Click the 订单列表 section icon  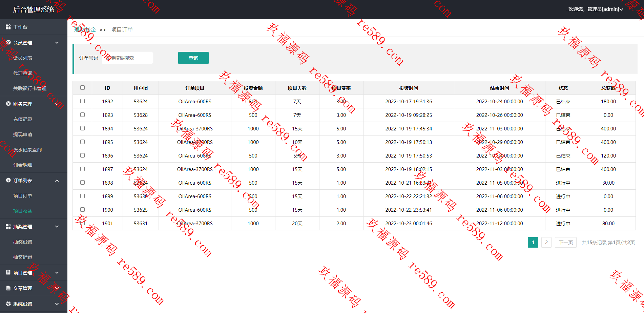coord(8,180)
